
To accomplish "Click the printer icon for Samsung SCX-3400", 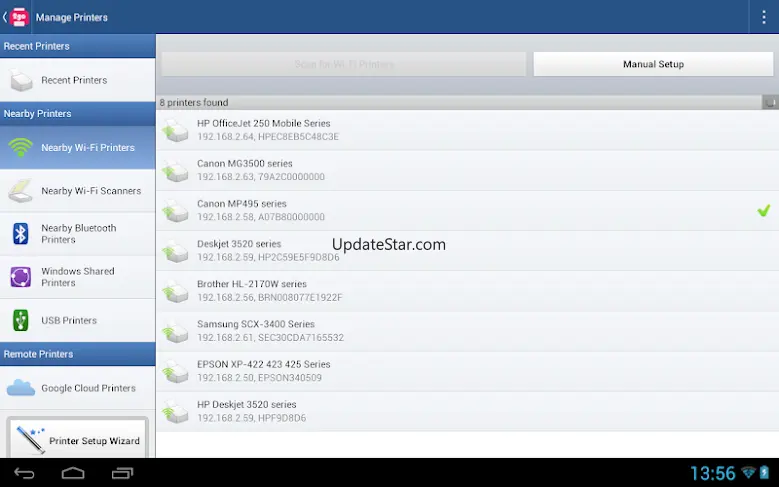I will (x=175, y=331).
